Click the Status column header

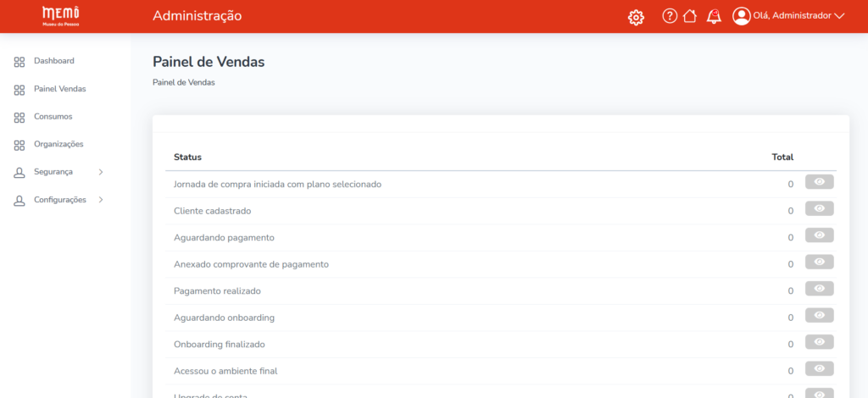point(187,157)
